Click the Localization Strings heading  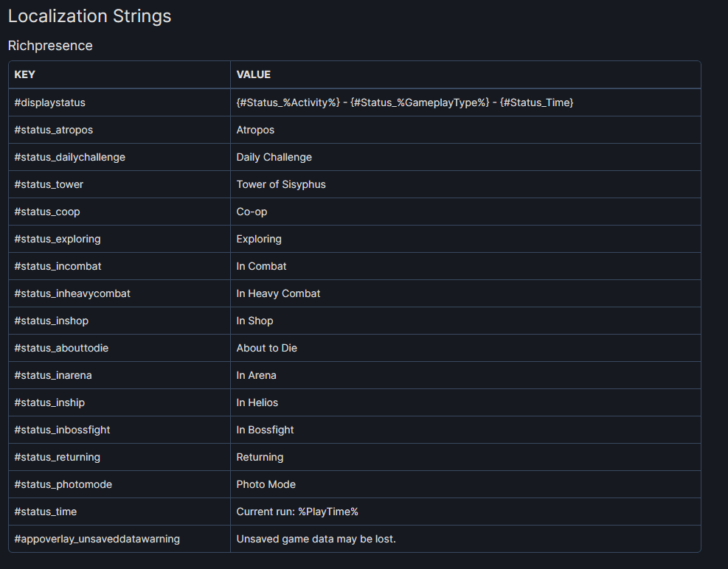pyautogui.click(x=89, y=16)
